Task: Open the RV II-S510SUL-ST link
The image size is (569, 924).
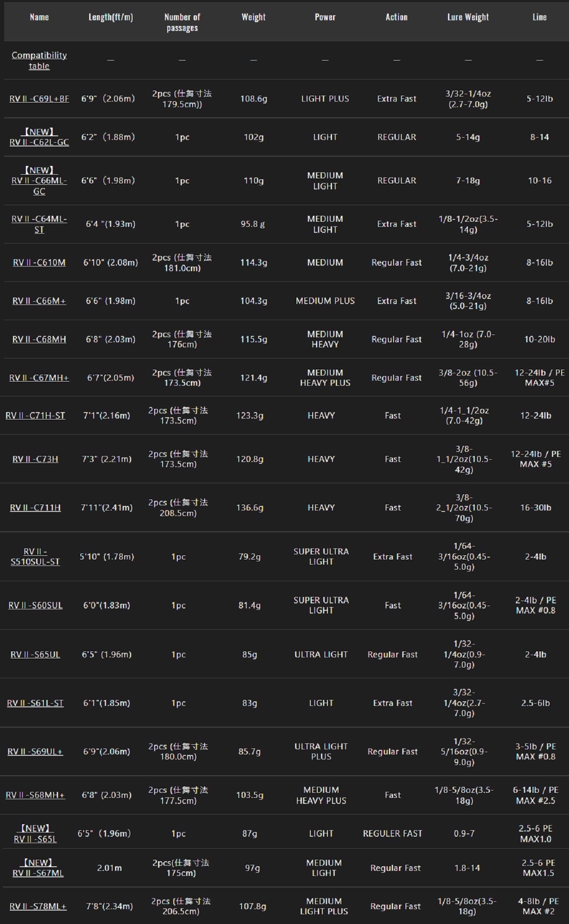Action: 35,557
